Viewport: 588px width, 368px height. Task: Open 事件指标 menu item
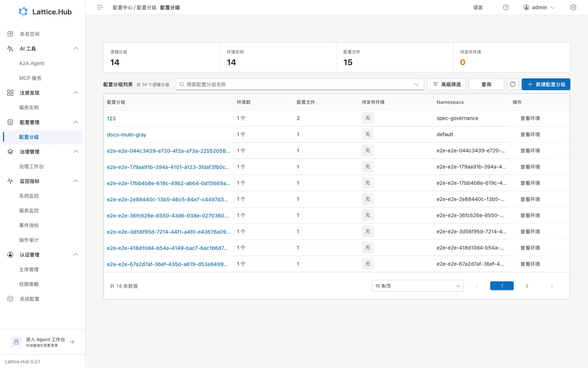[43, 225]
